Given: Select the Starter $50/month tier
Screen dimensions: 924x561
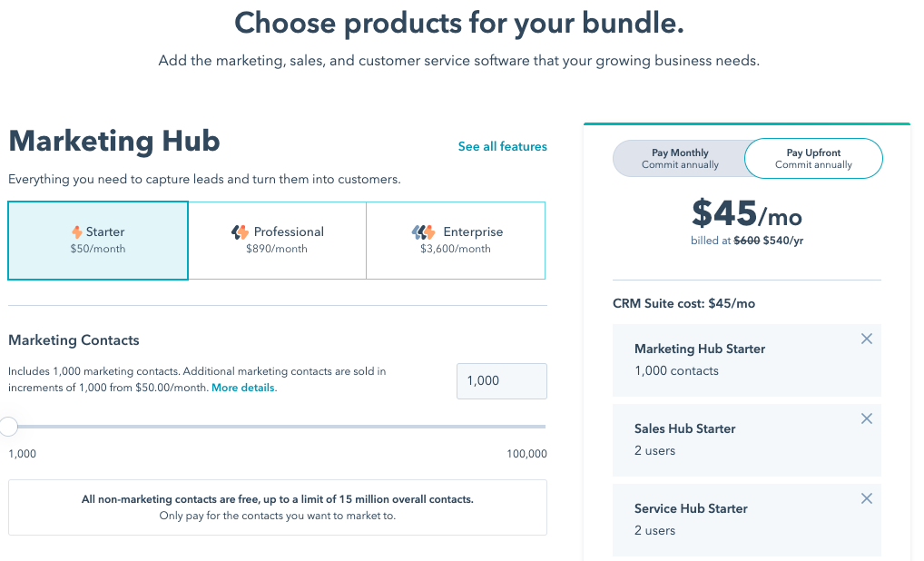Looking at the screenshot, I should pyautogui.click(x=97, y=240).
